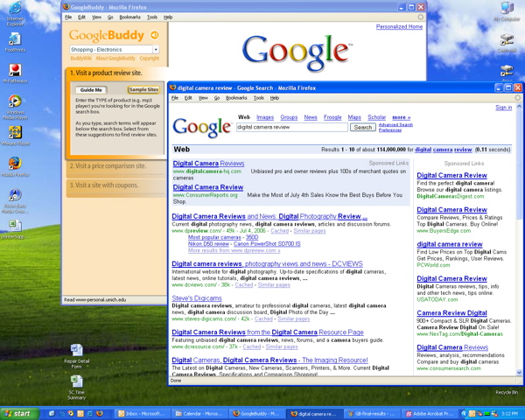
Task: Open Steve's Digicams search result
Action: 198,297
